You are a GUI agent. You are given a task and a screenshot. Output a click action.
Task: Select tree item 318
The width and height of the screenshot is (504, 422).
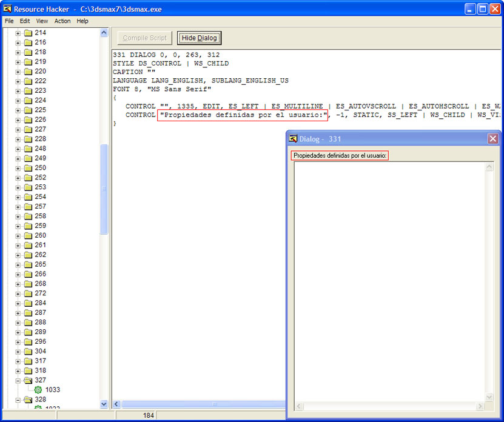coord(41,370)
